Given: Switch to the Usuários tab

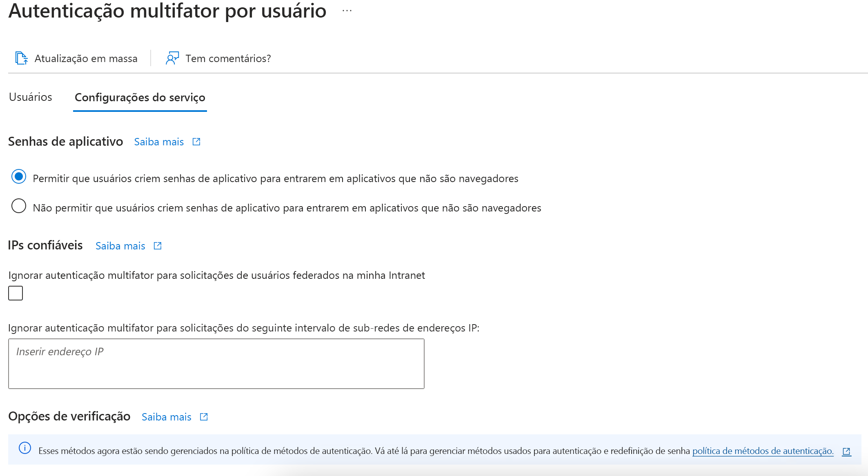Looking at the screenshot, I should [31, 97].
